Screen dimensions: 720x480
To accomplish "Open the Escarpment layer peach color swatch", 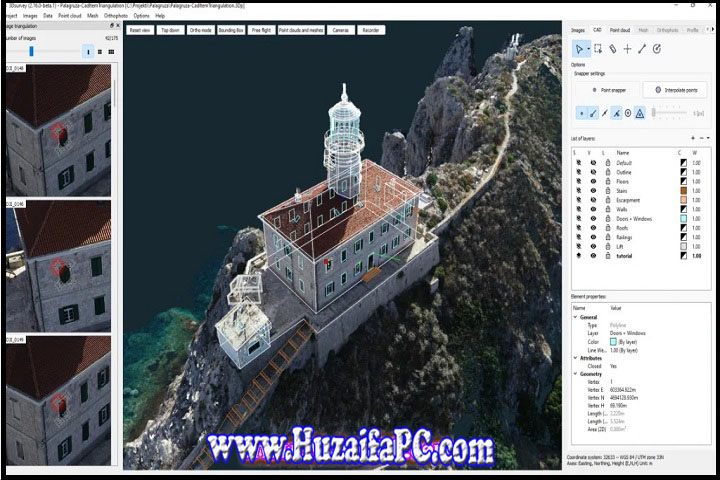I will 683,200.
